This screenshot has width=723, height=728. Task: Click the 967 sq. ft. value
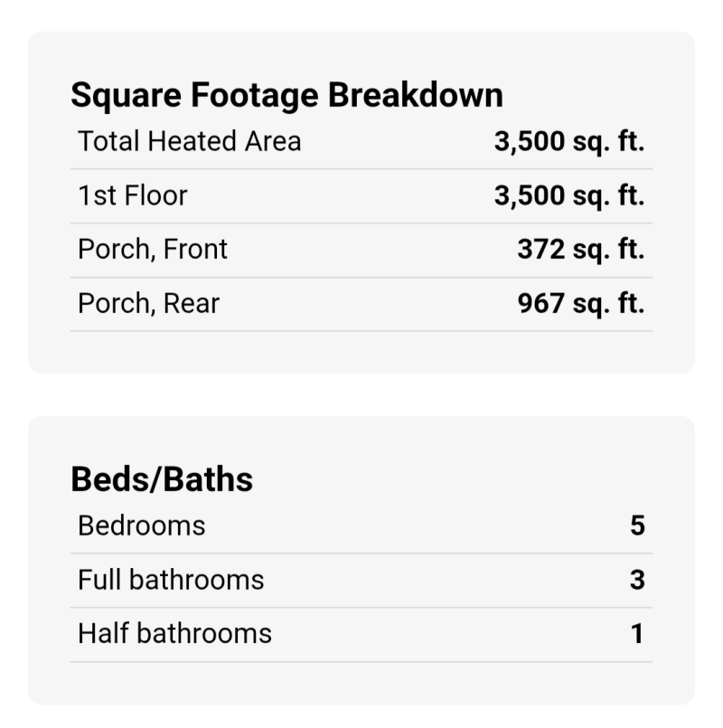pos(581,304)
